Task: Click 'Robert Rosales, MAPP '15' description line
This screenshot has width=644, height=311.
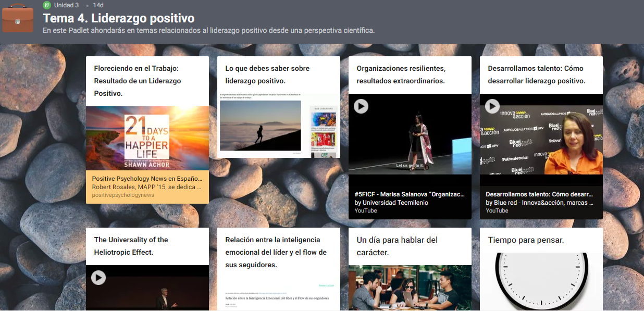Action: pos(147,187)
